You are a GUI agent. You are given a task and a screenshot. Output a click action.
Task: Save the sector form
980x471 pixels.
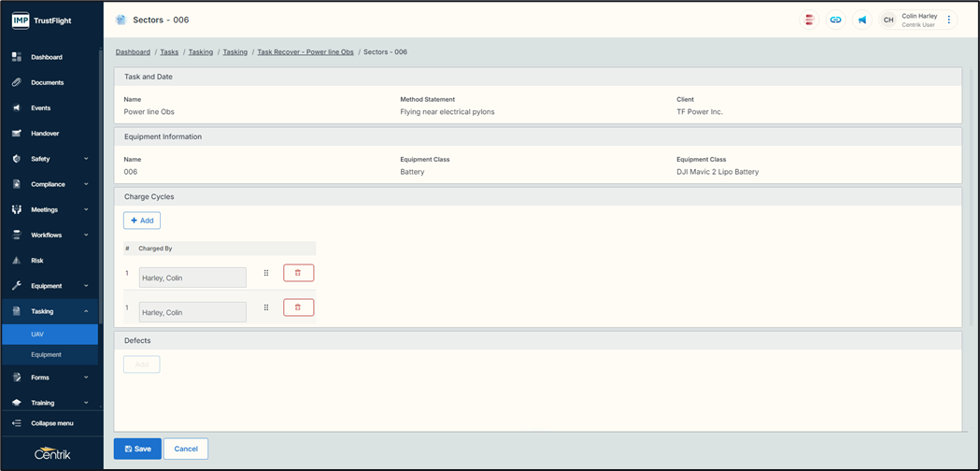coord(137,449)
